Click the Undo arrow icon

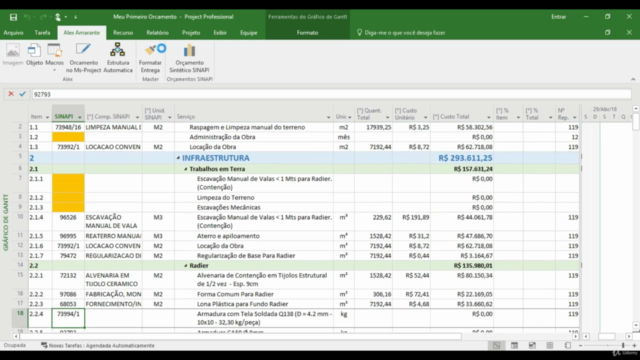click(x=27, y=17)
